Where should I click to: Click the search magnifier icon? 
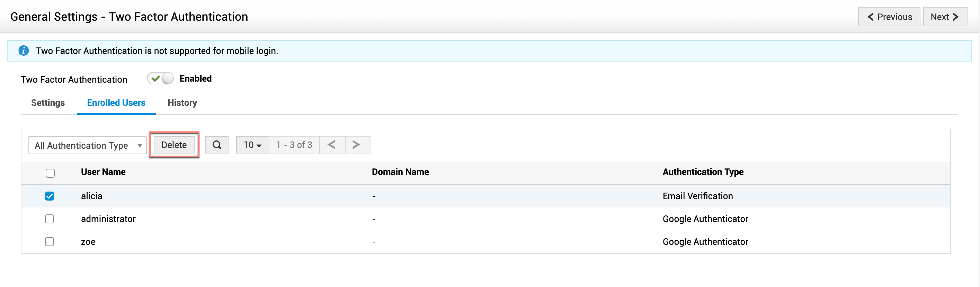217,145
